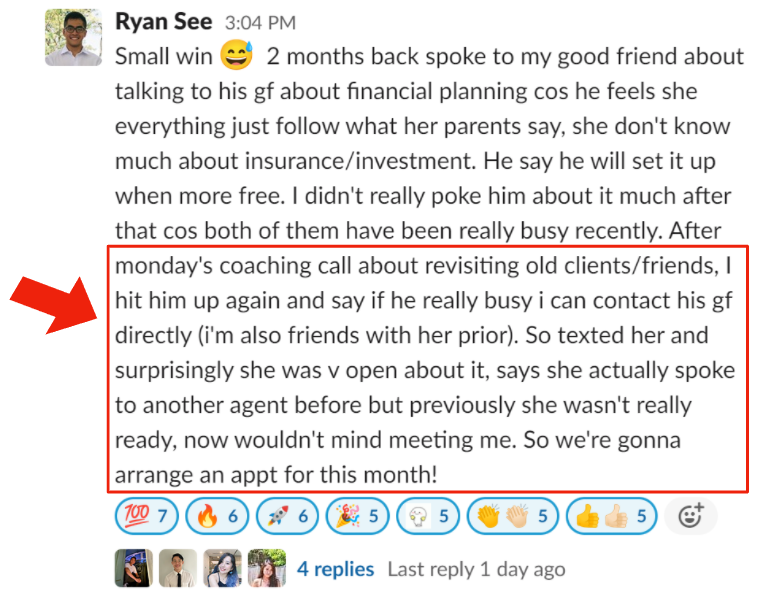Open the thread via 4 replies link
764x601 pixels.
pos(336,569)
